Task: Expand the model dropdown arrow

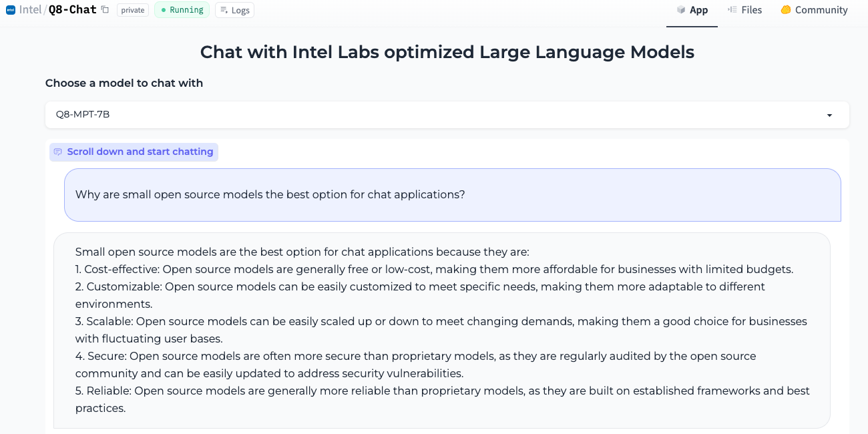Action: coord(829,115)
